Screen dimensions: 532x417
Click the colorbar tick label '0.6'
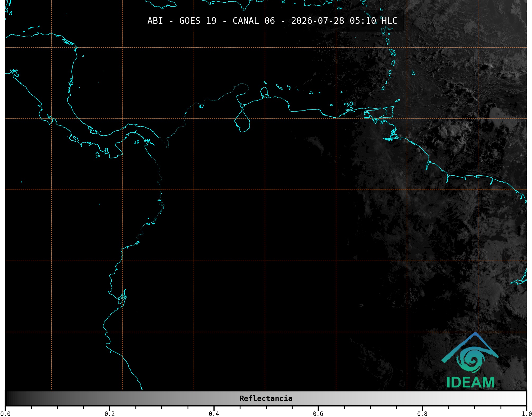pyautogui.click(x=318, y=414)
